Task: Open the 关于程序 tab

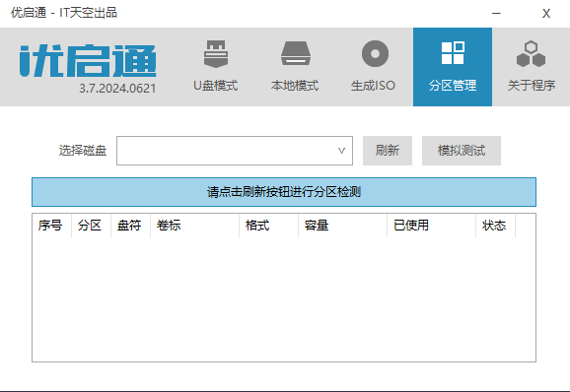Action: pos(532,67)
